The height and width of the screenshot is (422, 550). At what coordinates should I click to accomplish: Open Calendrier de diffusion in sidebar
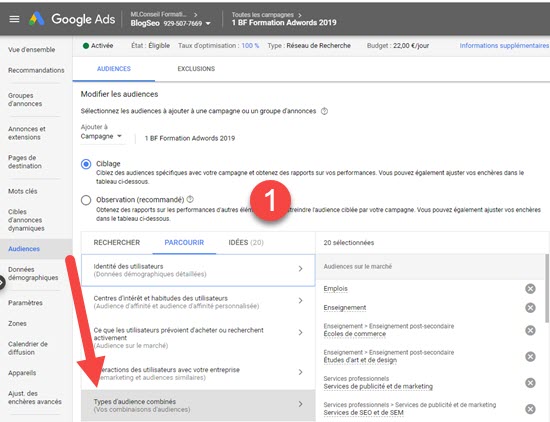28,348
